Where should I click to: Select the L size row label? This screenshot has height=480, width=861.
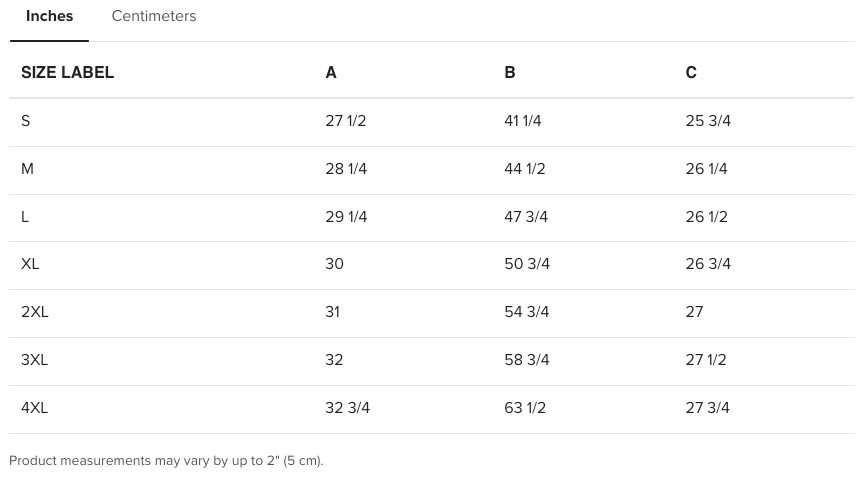[25, 217]
